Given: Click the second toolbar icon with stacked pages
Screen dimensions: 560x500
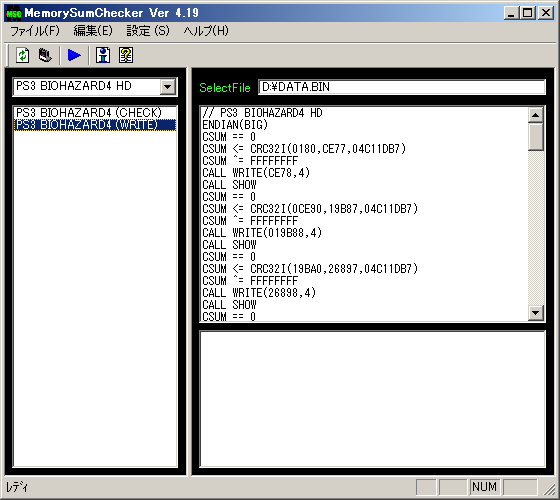Looking at the screenshot, I should pos(45,55).
